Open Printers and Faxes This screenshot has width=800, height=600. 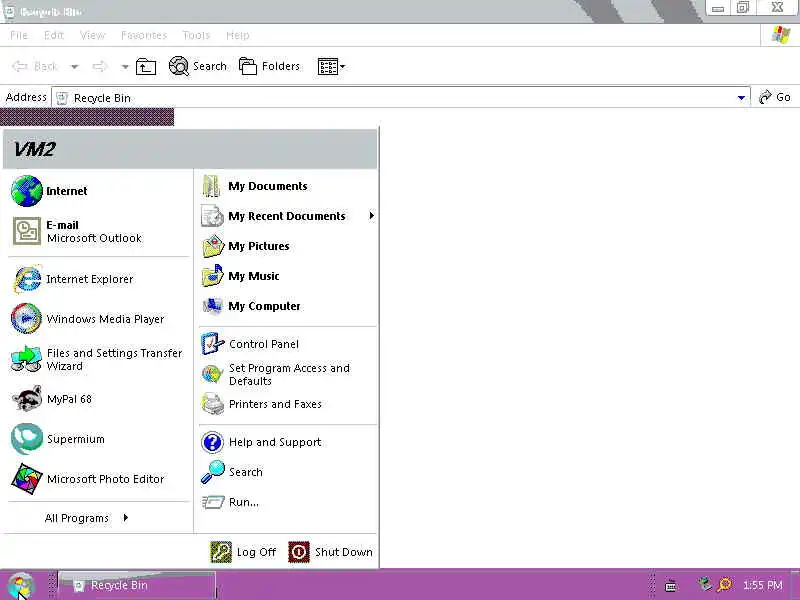tap(288, 404)
